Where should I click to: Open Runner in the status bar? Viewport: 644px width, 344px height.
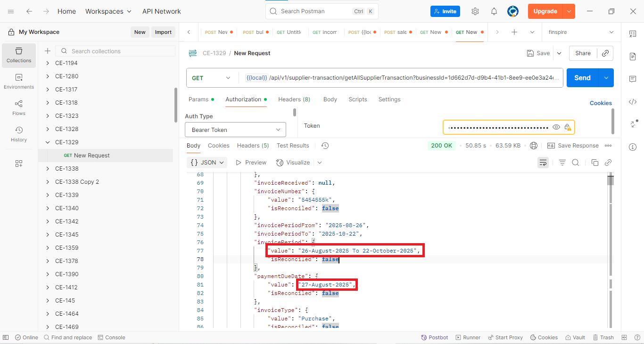pos(468,337)
